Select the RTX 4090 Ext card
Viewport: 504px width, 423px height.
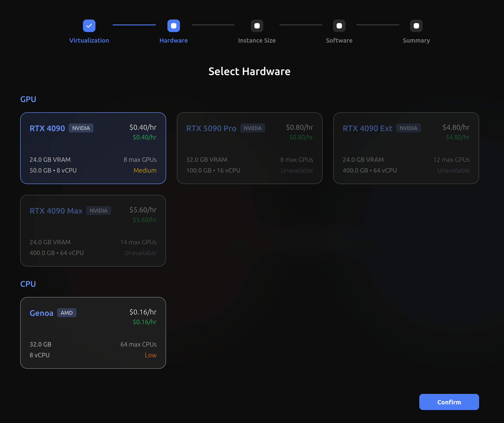(x=406, y=148)
